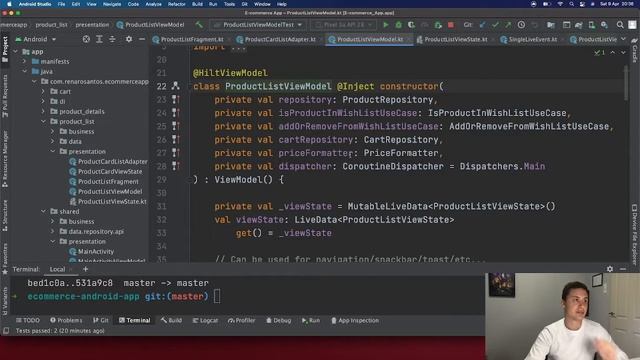Expand all nodes in Project panel
The height and width of the screenshot is (360, 640).
click(x=99, y=39)
